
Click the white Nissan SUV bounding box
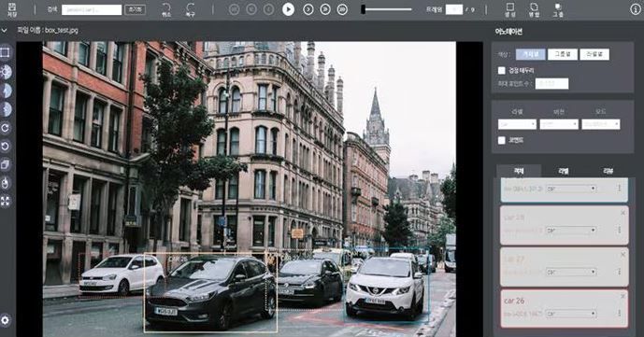pyautogui.click(x=386, y=286)
